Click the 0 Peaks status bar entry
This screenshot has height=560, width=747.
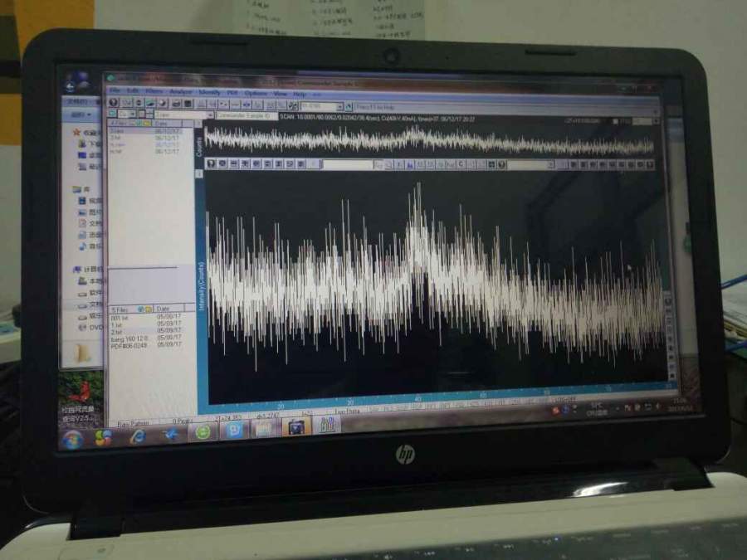(182, 421)
